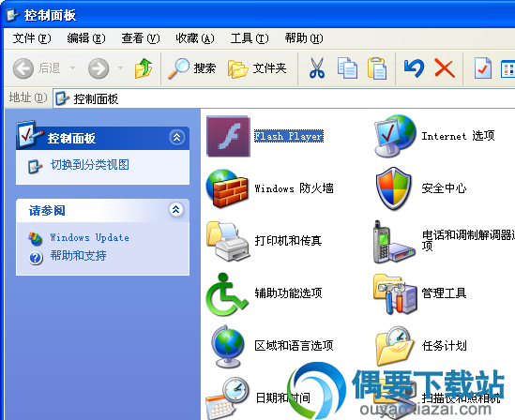Click the 搜索 search toolbar button
Screen dimensions: 515x420
[191, 68]
